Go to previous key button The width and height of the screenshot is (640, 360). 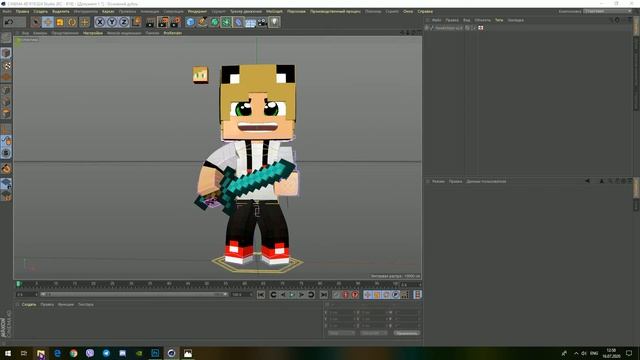[x=273, y=295]
